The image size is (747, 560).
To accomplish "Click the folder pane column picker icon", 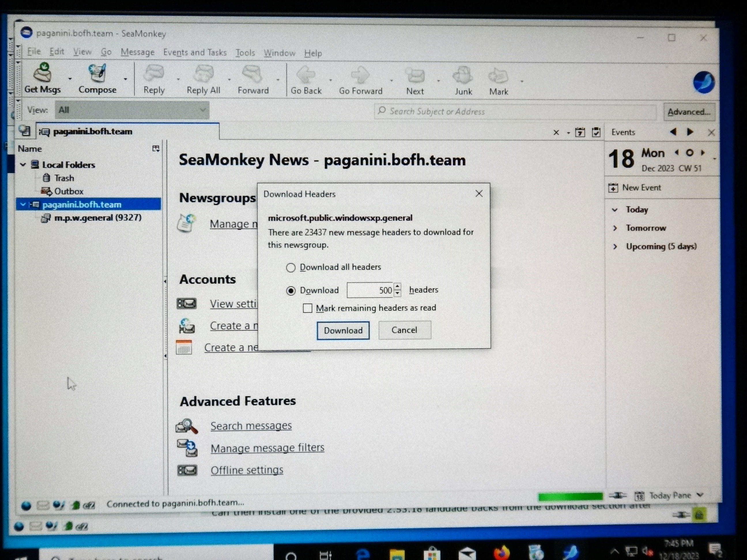I will click(x=156, y=149).
